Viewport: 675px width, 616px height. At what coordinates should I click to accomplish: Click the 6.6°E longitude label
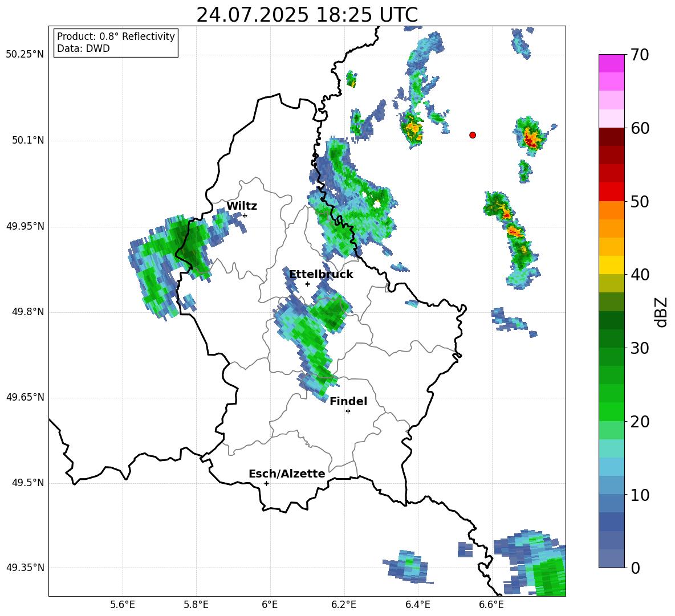pos(491,605)
